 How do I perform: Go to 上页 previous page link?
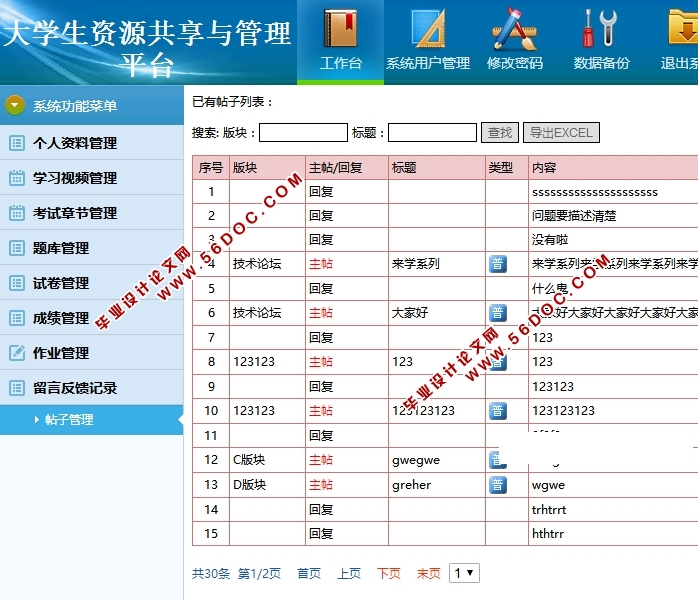pos(349,573)
